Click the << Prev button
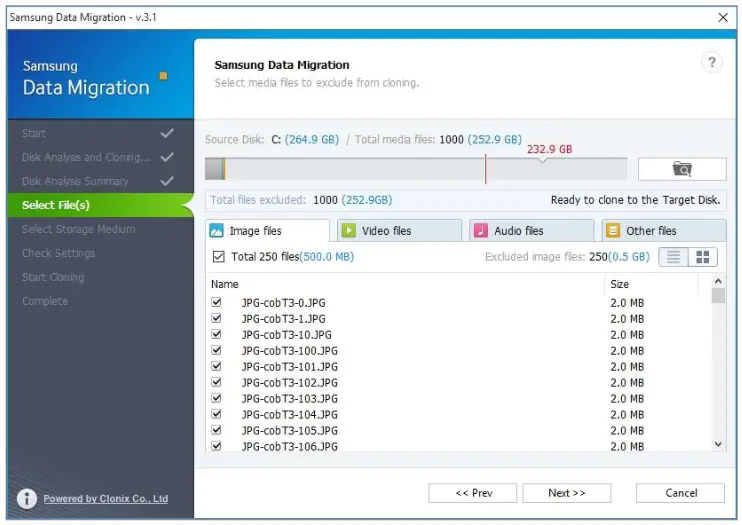This screenshot has height=525, width=742. click(x=472, y=493)
